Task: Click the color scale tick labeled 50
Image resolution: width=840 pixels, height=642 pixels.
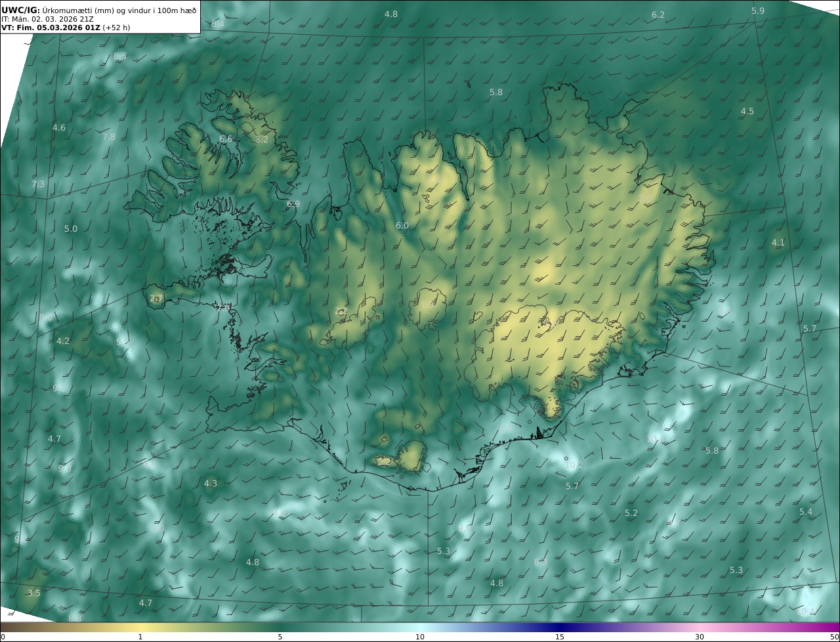Action: point(834,637)
